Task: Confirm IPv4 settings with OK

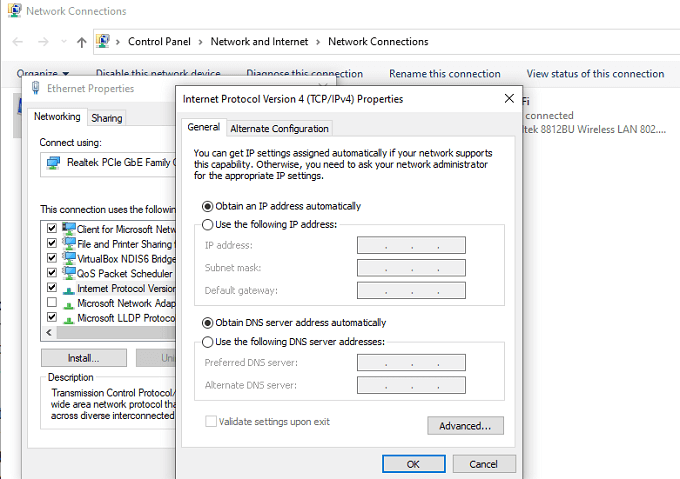Action: tap(413, 464)
